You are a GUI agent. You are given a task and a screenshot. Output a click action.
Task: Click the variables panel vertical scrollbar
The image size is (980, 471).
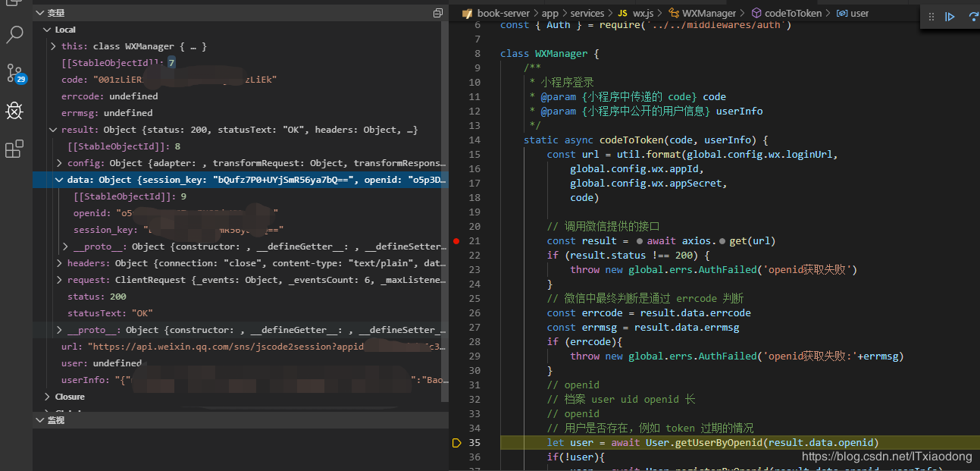(445, 212)
